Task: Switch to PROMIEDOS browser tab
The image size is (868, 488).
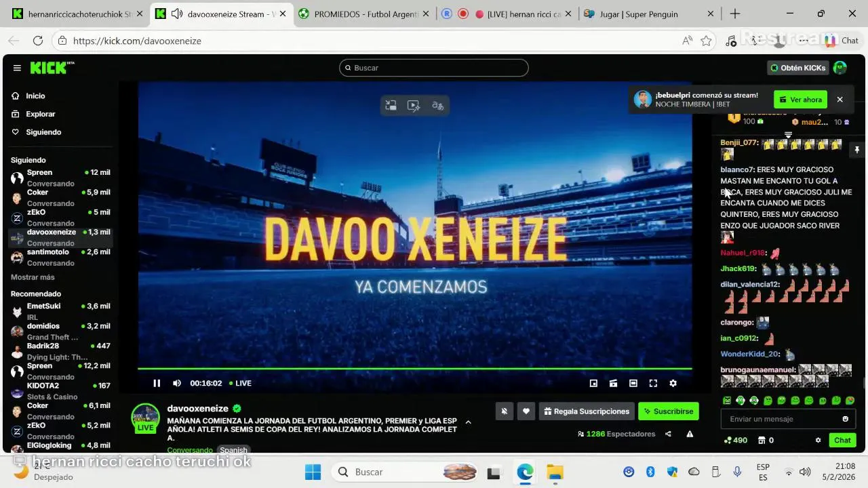Action: coord(365,14)
